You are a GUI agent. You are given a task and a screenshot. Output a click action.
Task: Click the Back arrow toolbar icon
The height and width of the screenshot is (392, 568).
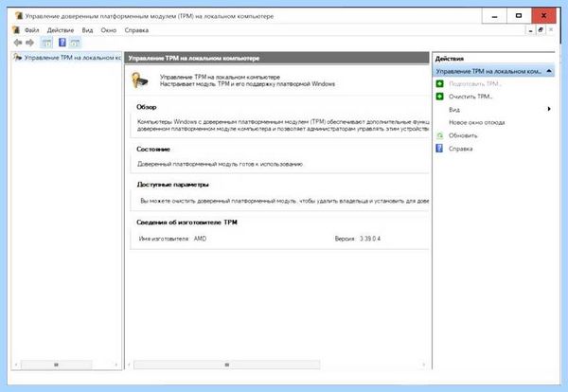[18, 43]
